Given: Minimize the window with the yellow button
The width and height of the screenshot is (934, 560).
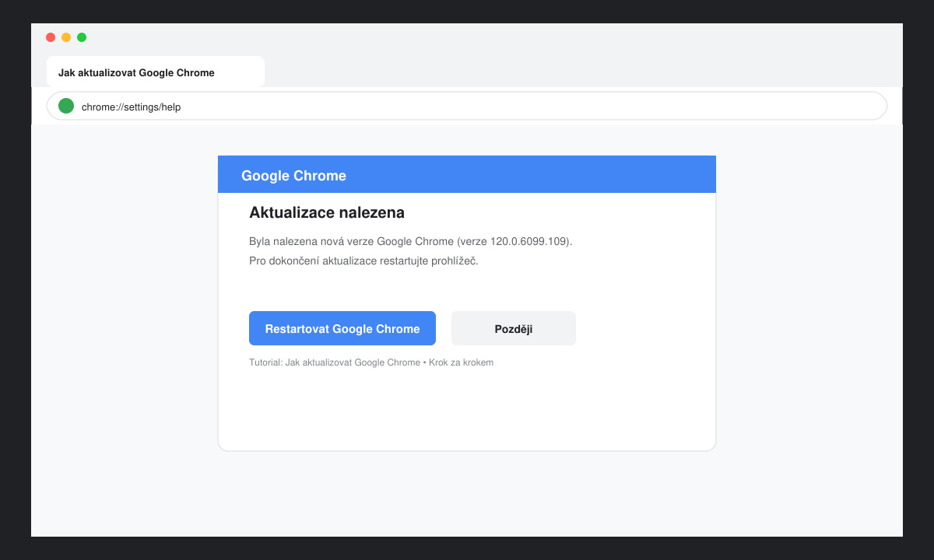Looking at the screenshot, I should [66, 37].
